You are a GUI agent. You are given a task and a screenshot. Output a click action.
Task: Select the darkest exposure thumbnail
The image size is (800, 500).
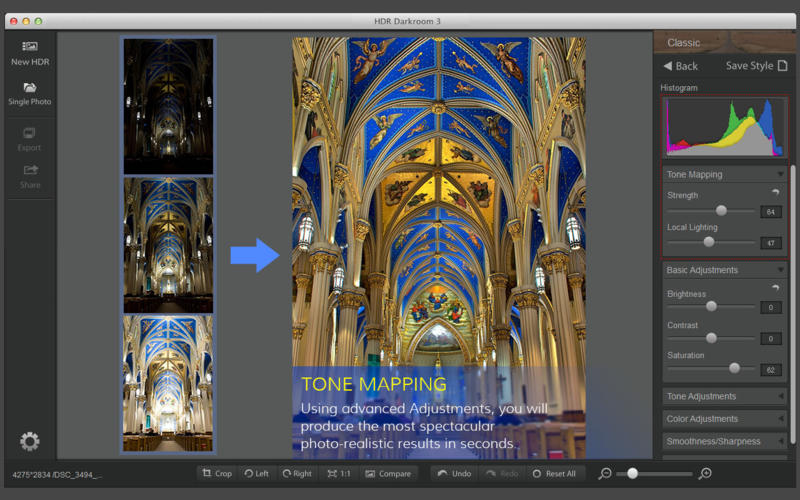click(x=168, y=106)
